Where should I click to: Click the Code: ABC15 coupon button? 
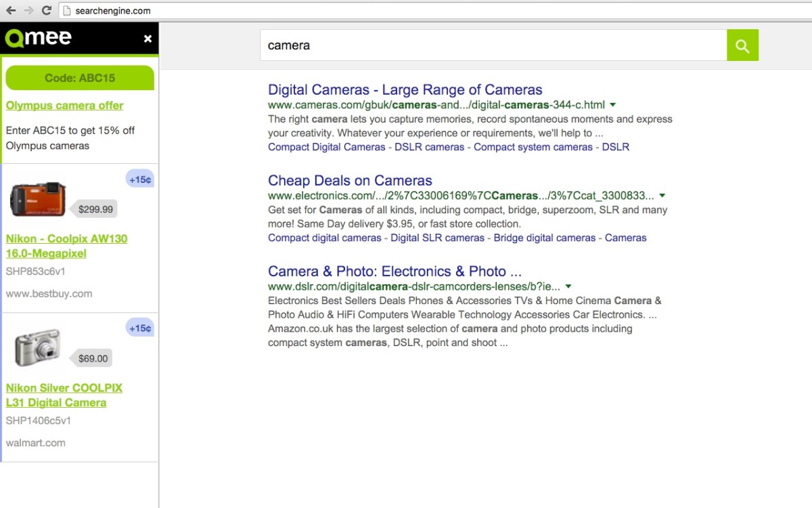[x=80, y=78]
